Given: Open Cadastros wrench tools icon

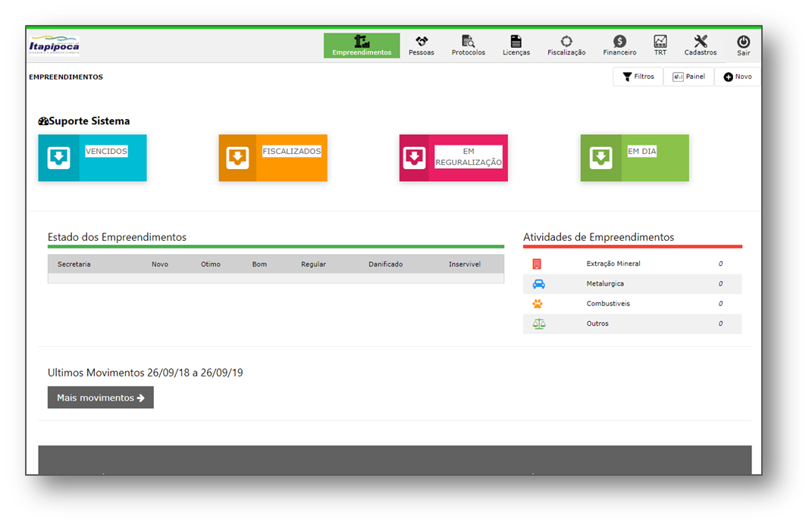Looking at the screenshot, I should click(x=700, y=41).
